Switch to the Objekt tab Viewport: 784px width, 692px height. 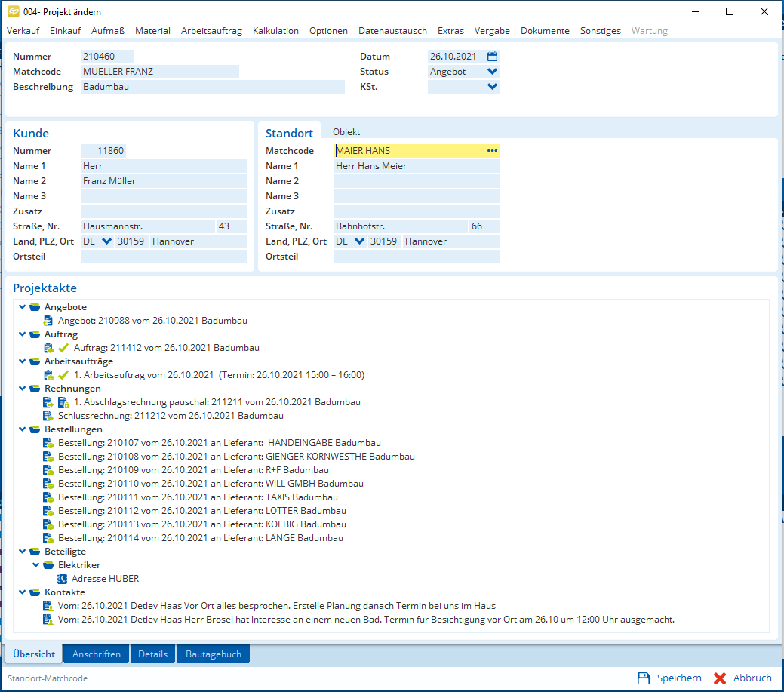click(346, 132)
